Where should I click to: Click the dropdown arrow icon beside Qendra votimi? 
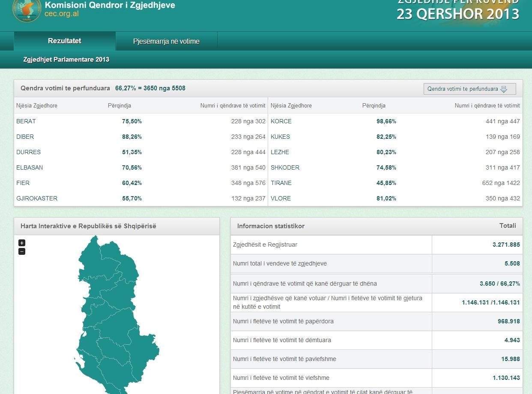(x=504, y=89)
